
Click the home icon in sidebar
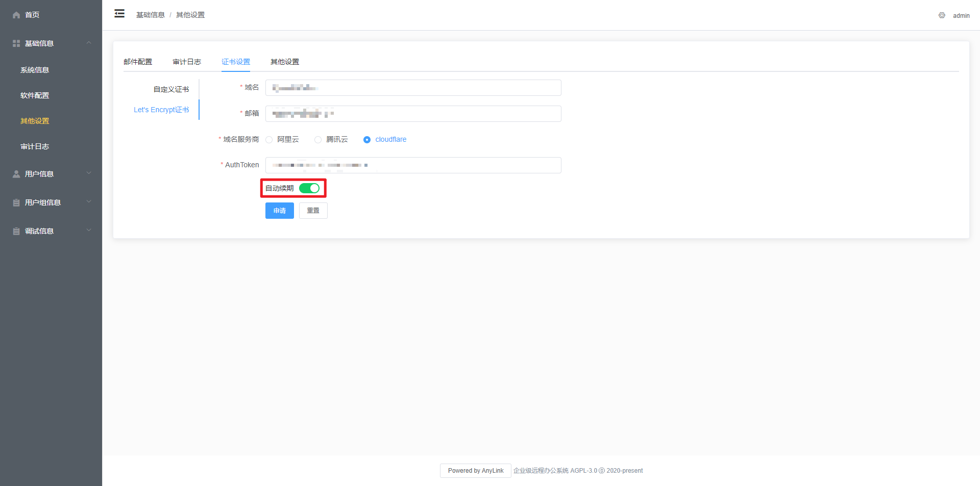click(16, 15)
